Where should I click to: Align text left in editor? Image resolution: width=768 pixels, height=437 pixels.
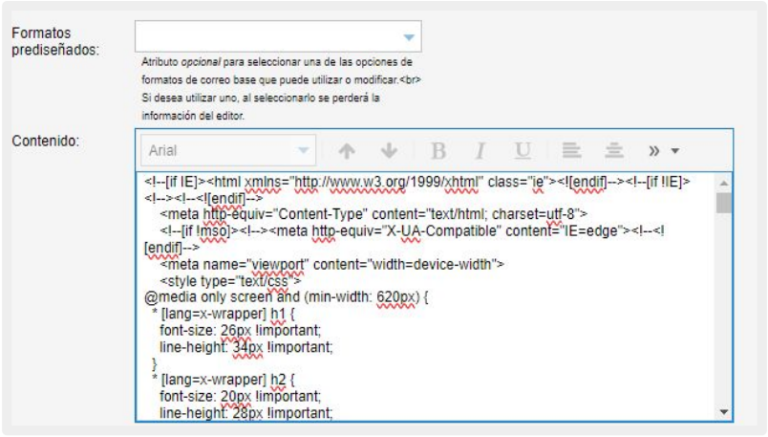[571, 150]
